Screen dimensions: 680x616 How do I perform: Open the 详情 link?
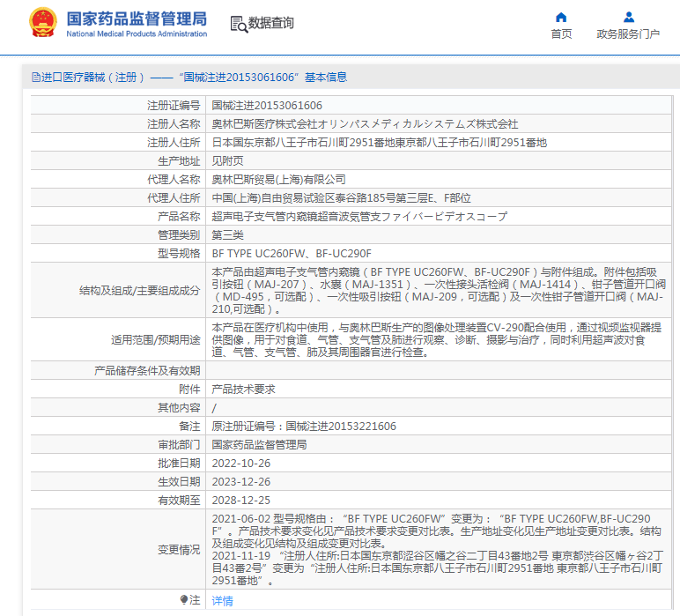pos(223,601)
